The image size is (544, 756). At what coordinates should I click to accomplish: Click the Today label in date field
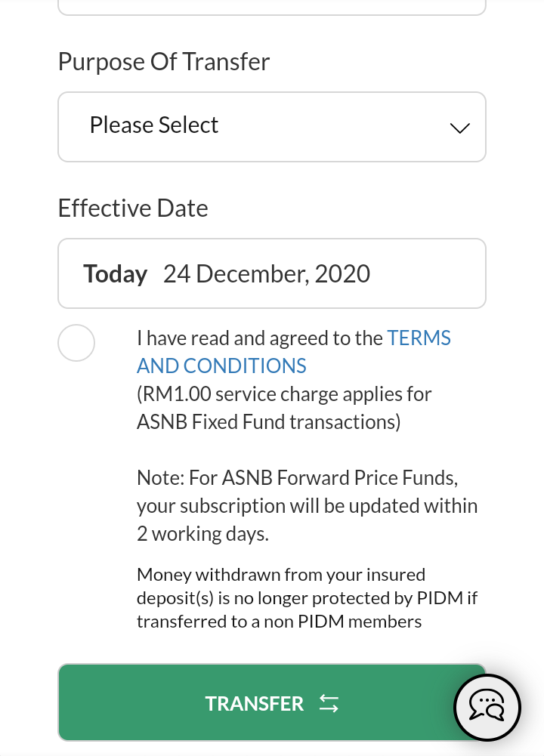click(x=115, y=273)
